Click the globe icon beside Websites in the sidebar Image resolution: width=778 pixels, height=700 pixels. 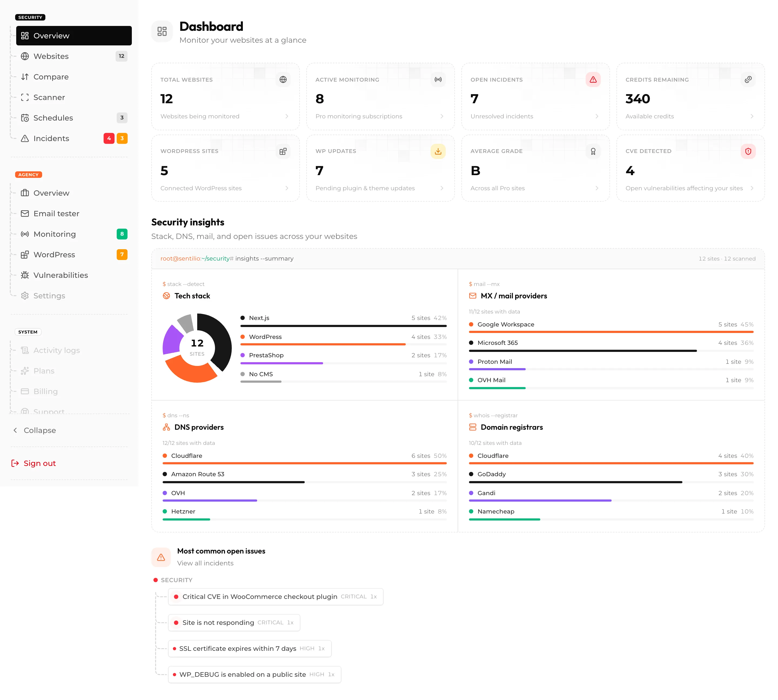point(25,56)
